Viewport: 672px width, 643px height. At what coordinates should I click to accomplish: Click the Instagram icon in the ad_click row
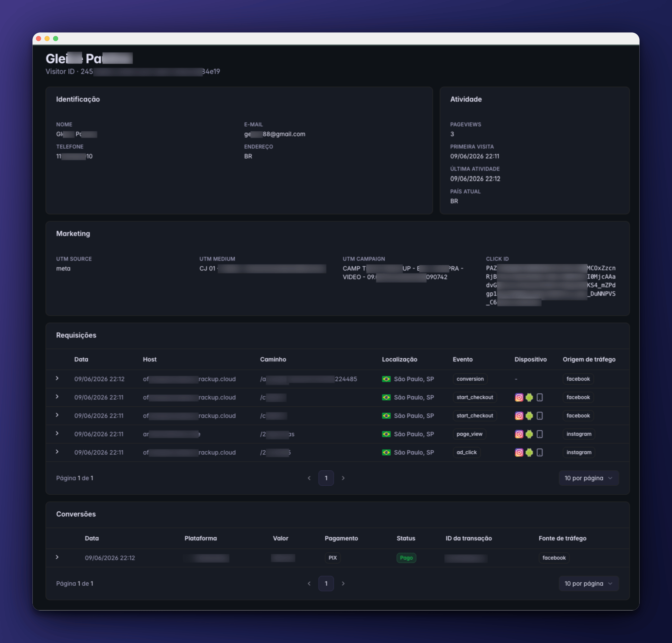(x=519, y=453)
